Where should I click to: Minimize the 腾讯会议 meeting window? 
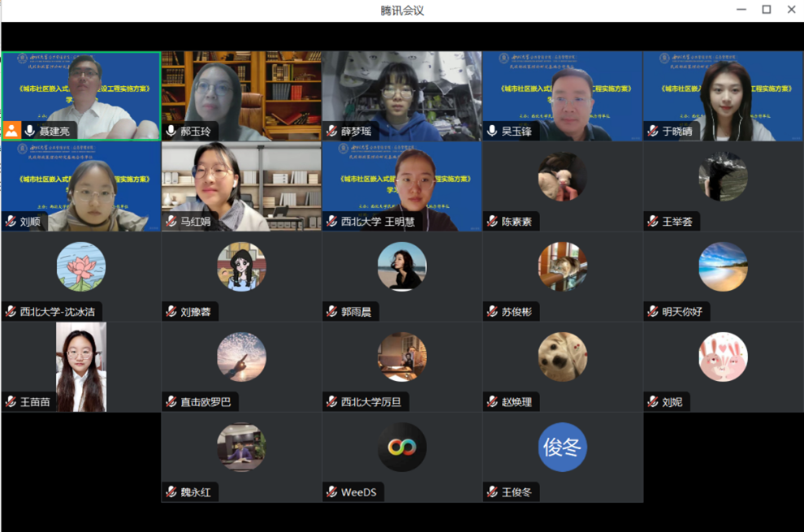pos(741,10)
